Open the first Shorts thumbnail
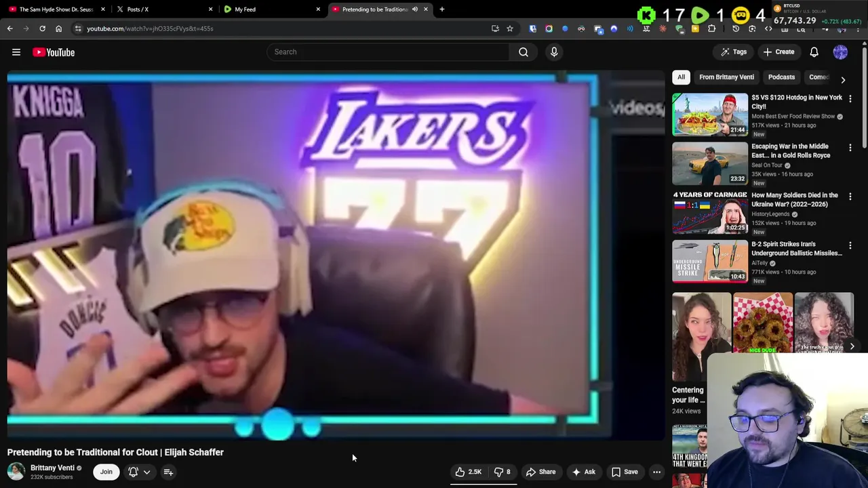Viewport: 868px width, 488px height. click(701, 337)
